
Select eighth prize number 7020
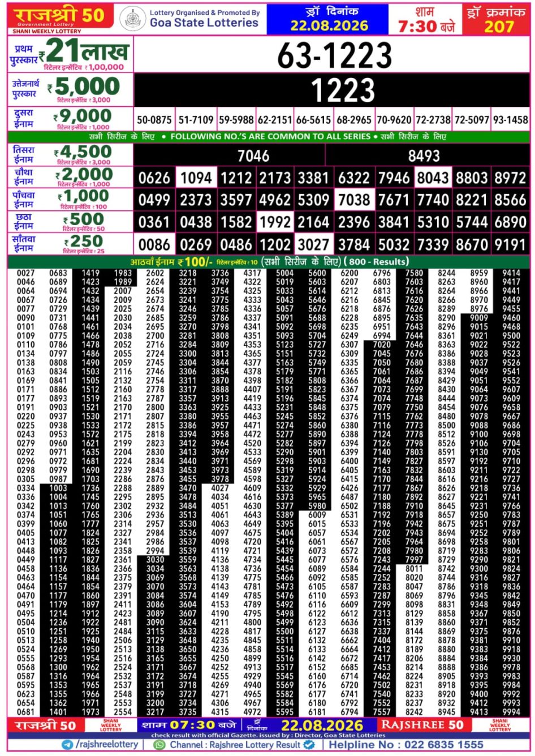[382, 344]
